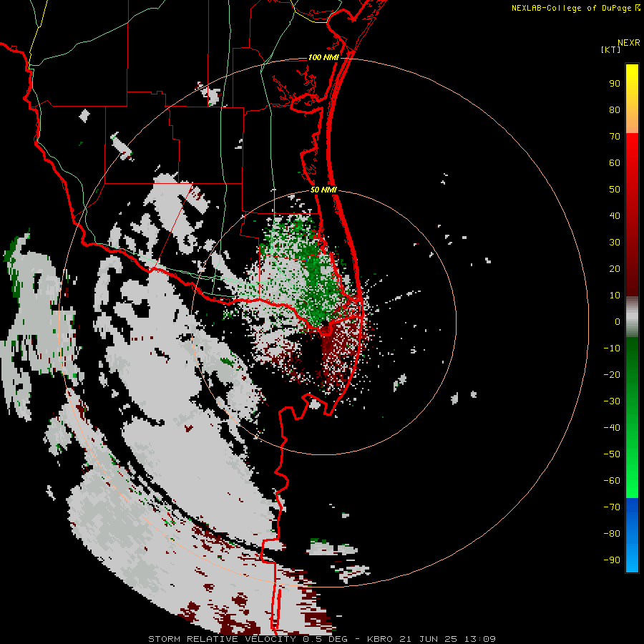Click the [KT] units label
The image size is (644, 644).
(610, 49)
